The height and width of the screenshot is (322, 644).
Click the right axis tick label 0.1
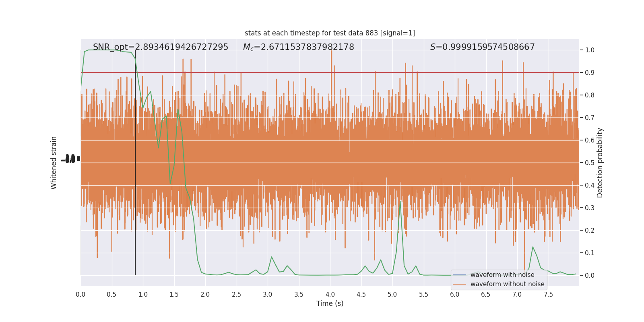click(590, 253)
